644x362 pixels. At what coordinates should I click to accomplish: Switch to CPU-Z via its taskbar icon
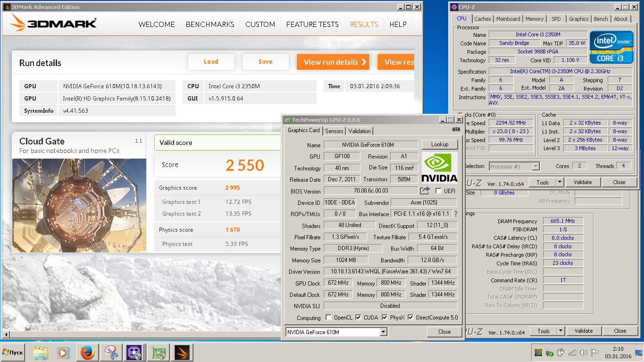coord(134,353)
